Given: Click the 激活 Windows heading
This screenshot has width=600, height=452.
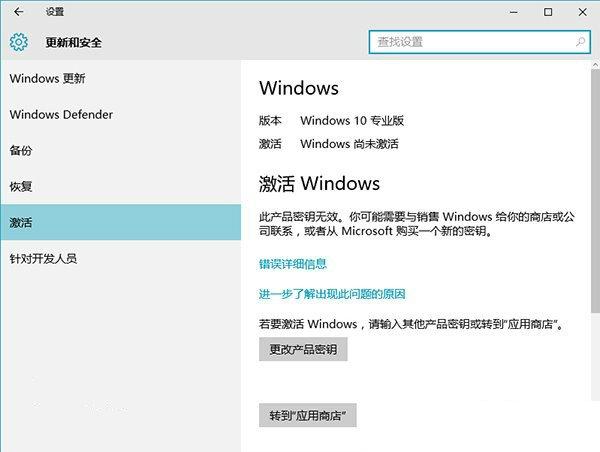Looking at the screenshot, I should coord(320,183).
